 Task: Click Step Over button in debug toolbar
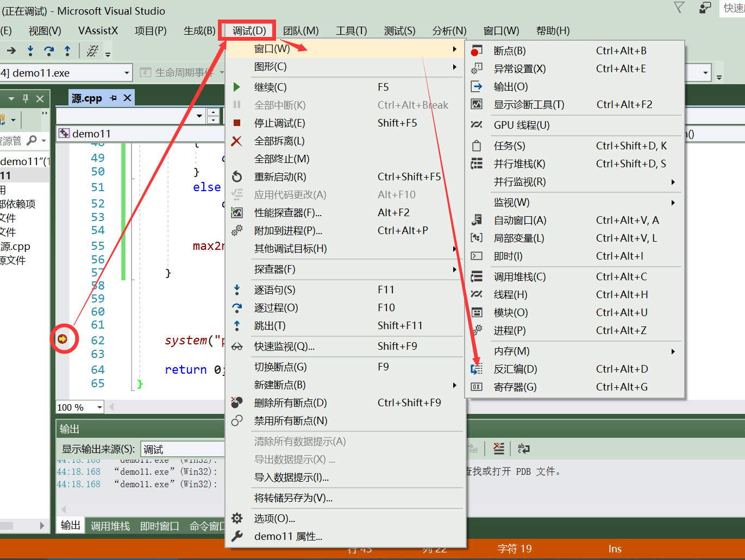(49, 51)
